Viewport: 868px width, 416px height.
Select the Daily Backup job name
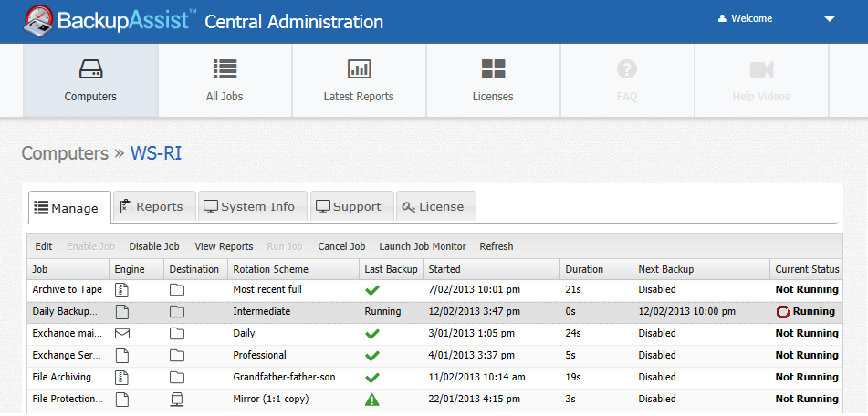(x=65, y=311)
